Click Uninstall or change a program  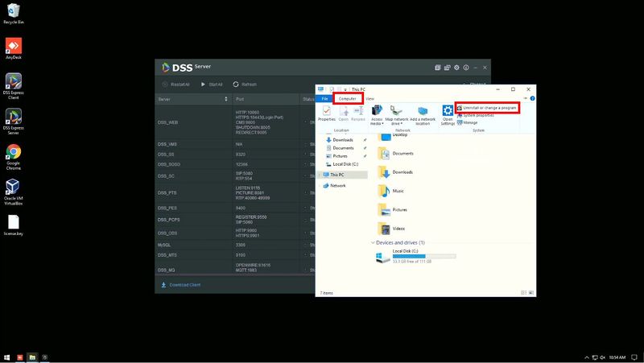[x=487, y=108]
